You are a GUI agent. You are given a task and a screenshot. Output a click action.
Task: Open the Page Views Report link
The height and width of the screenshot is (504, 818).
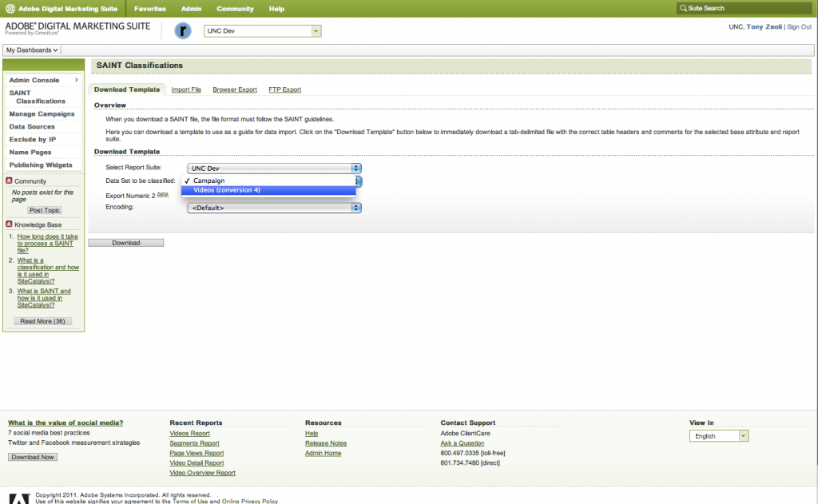[x=197, y=454]
